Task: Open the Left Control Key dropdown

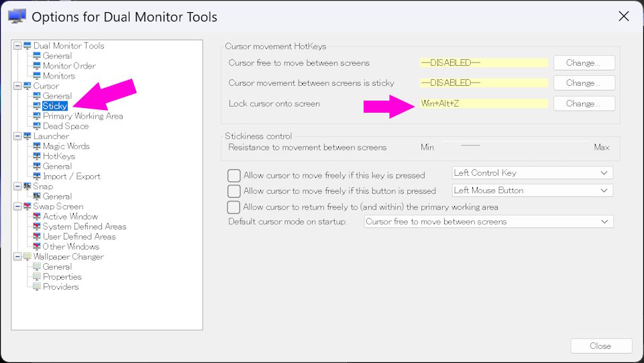Action: (532, 173)
